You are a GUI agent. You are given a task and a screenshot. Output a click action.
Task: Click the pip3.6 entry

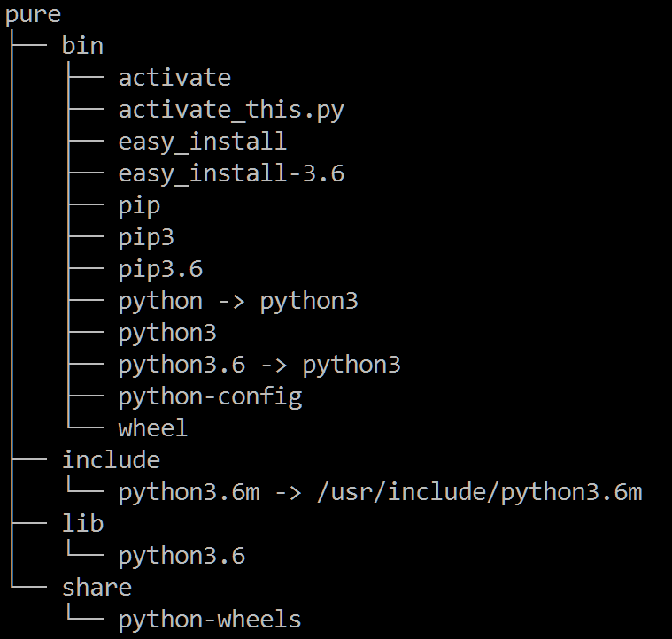tap(161, 269)
